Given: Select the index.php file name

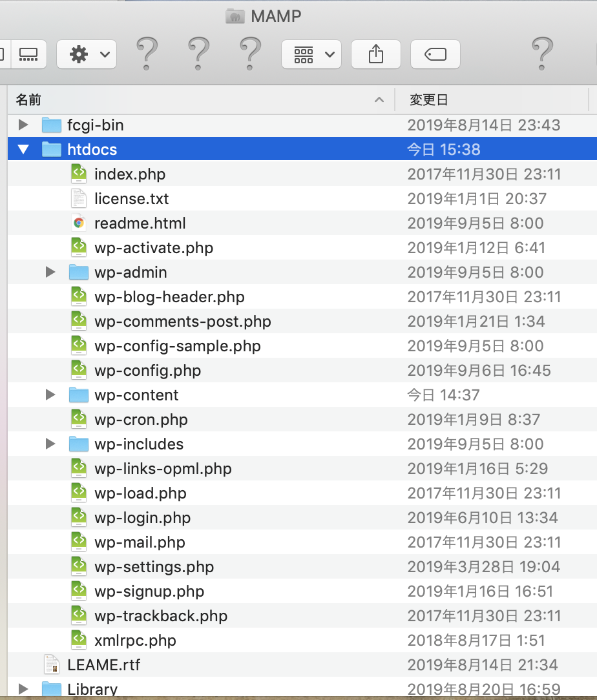Looking at the screenshot, I should point(130,174).
